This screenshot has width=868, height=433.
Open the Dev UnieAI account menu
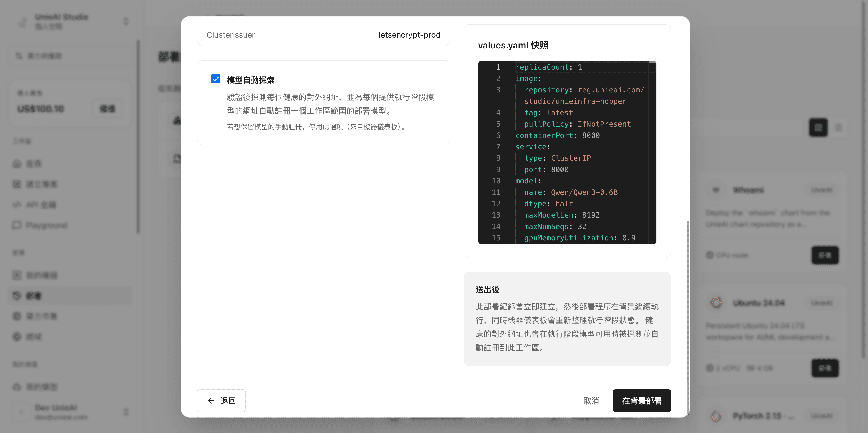[72, 412]
